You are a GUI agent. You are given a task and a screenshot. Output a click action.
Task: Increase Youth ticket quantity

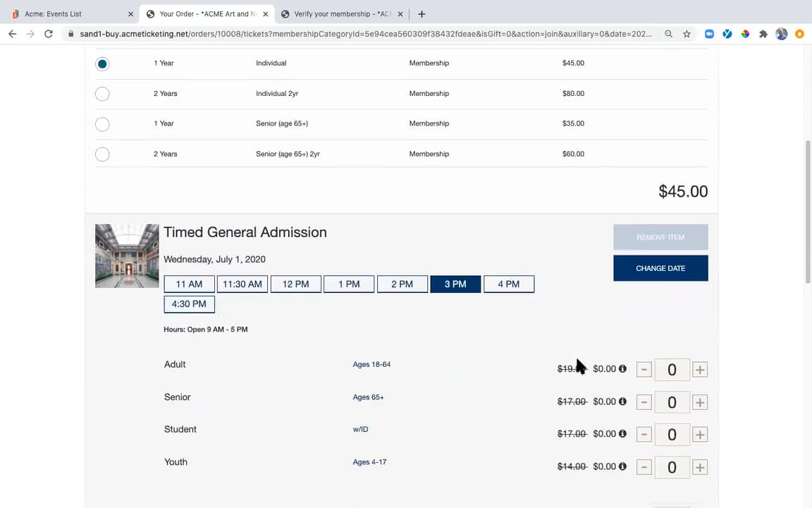coord(700,467)
